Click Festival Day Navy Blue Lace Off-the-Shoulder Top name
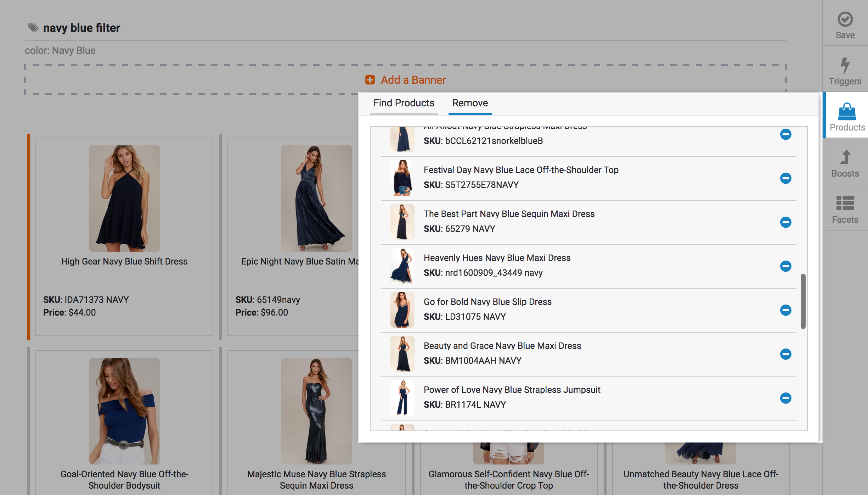Viewport: 868px width, 495px height. (521, 170)
